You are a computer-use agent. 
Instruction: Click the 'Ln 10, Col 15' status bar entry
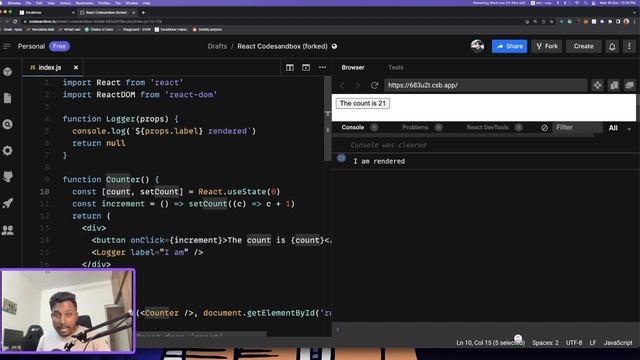pyautogui.click(x=490, y=342)
